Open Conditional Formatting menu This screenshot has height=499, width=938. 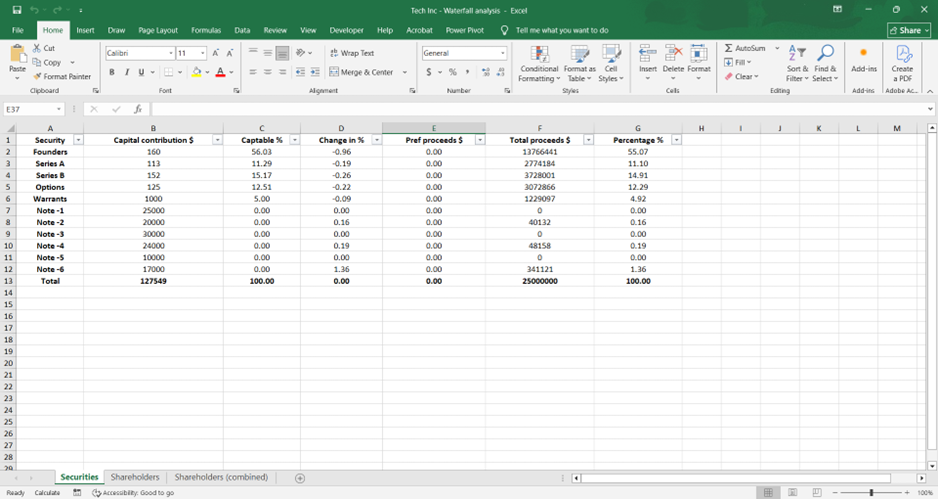539,65
